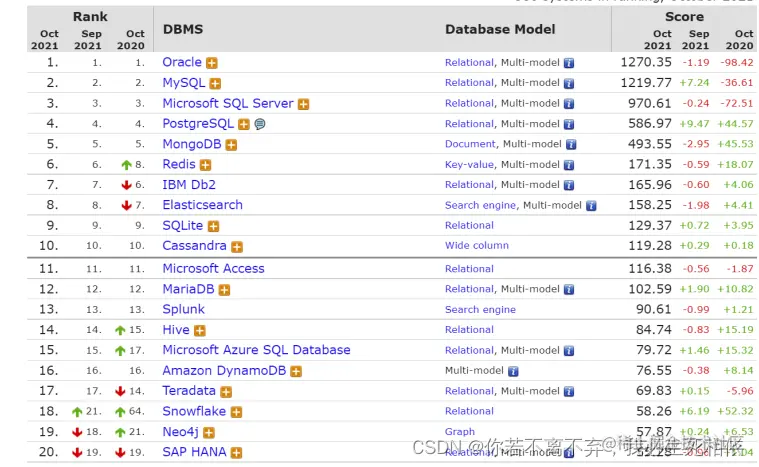
Task: Click the info icon in the Oracle row
Action: pyautogui.click(x=569, y=63)
